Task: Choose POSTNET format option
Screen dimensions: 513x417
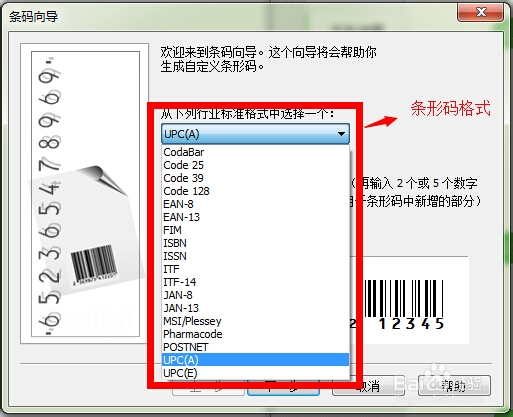Action: (x=255, y=347)
